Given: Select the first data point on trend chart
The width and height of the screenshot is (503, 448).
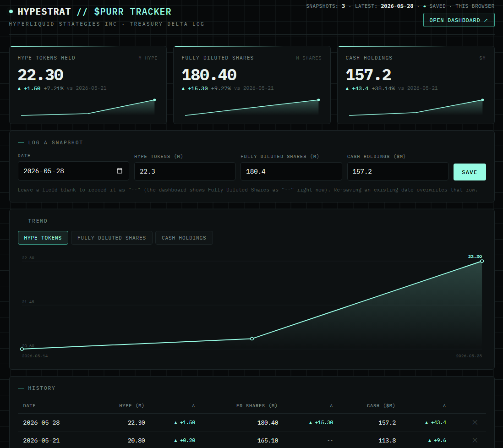Looking at the screenshot, I should 22,349.
